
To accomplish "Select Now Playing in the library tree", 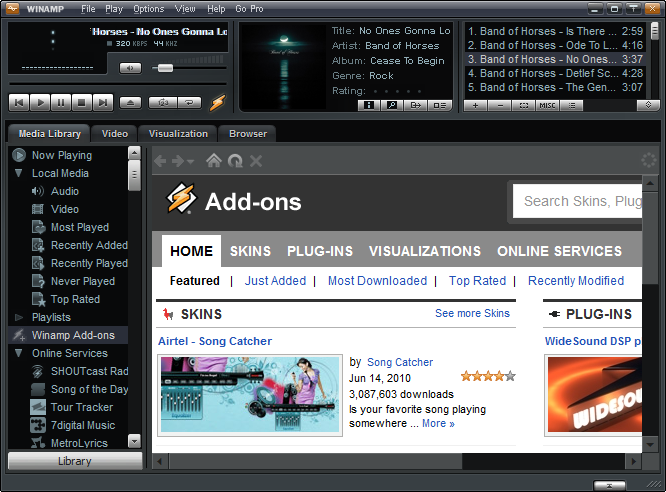I will 62,156.
